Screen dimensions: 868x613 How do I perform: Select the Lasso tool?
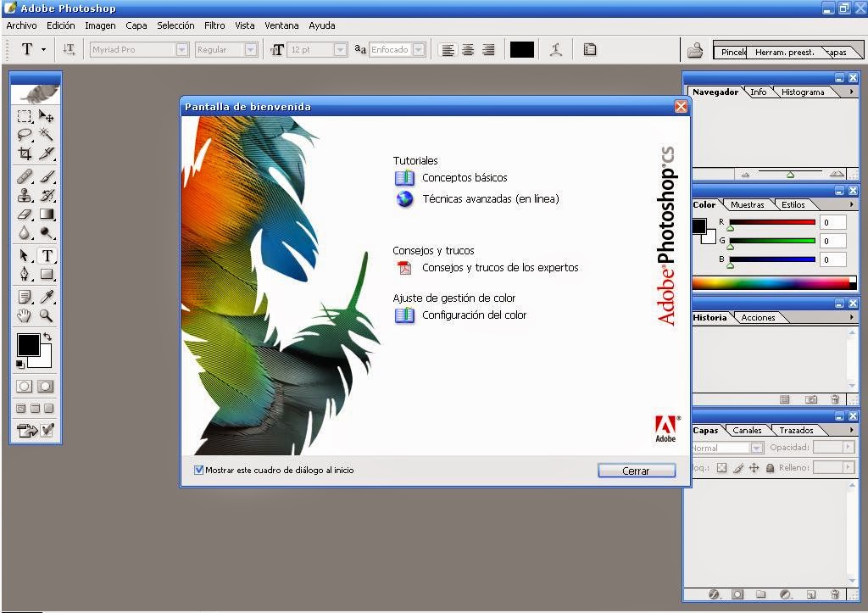24,135
